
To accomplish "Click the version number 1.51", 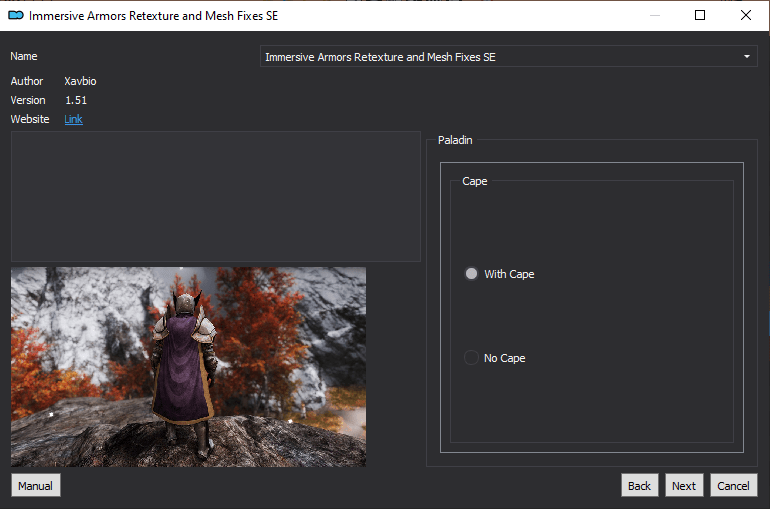I will point(76,100).
